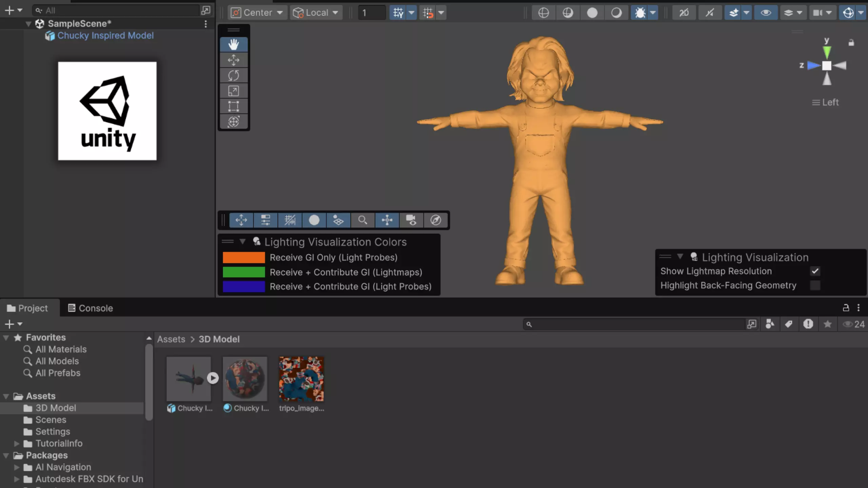Screen dimensions: 868x488
Task: Select the Rect tool
Action: [x=234, y=106]
